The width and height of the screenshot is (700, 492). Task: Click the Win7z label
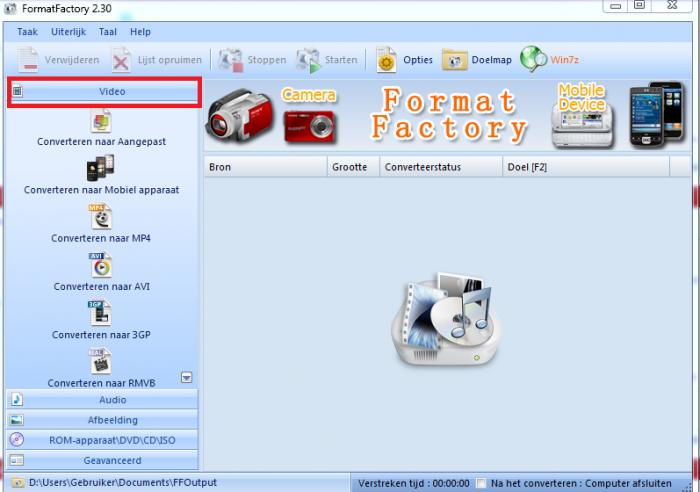tap(564, 60)
